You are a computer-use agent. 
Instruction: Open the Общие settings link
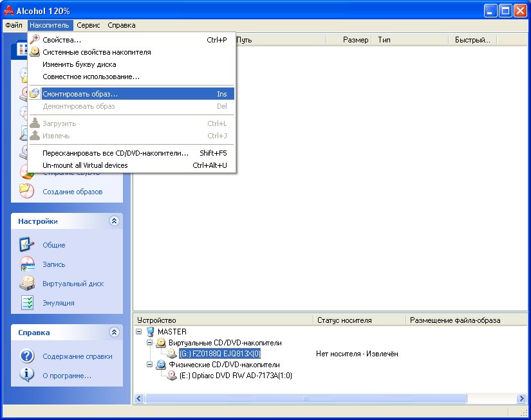(x=54, y=244)
